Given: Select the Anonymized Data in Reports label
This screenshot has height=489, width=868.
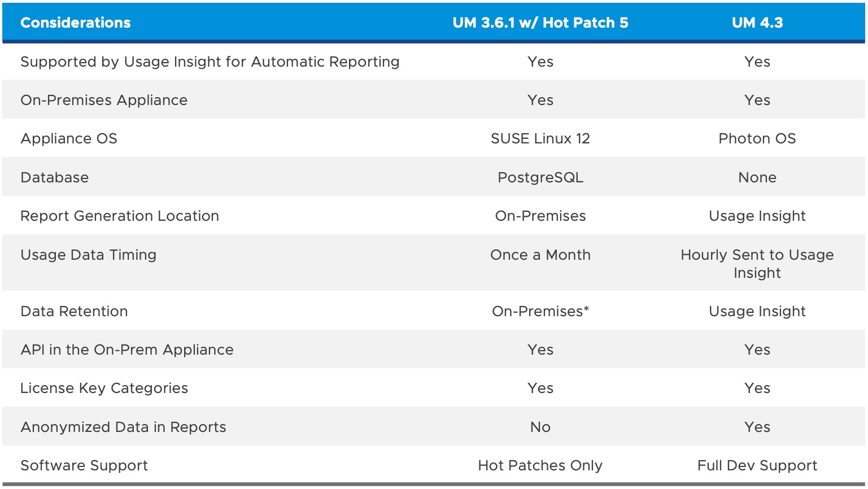Looking at the screenshot, I should click(x=123, y=427).
